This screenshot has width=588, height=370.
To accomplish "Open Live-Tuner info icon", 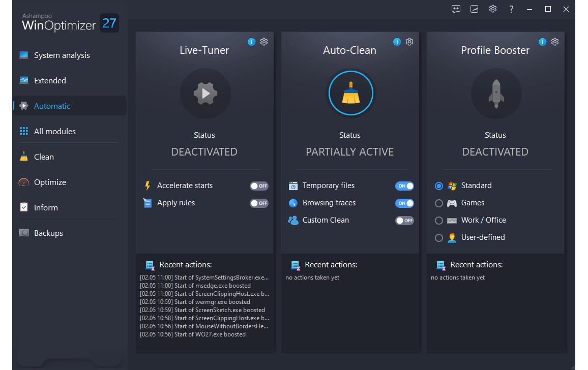I will click(x=251, y=42).
